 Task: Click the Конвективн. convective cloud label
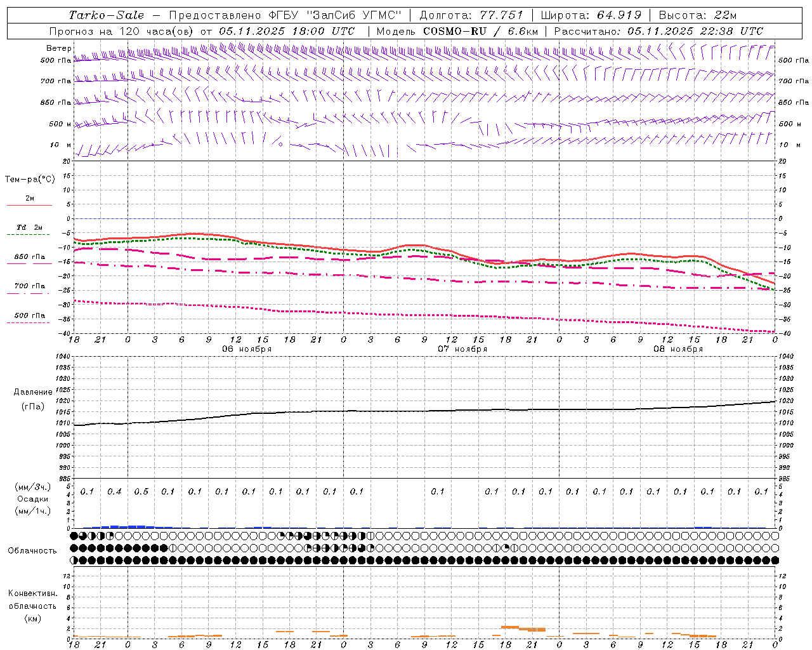[x=32, y=594]
